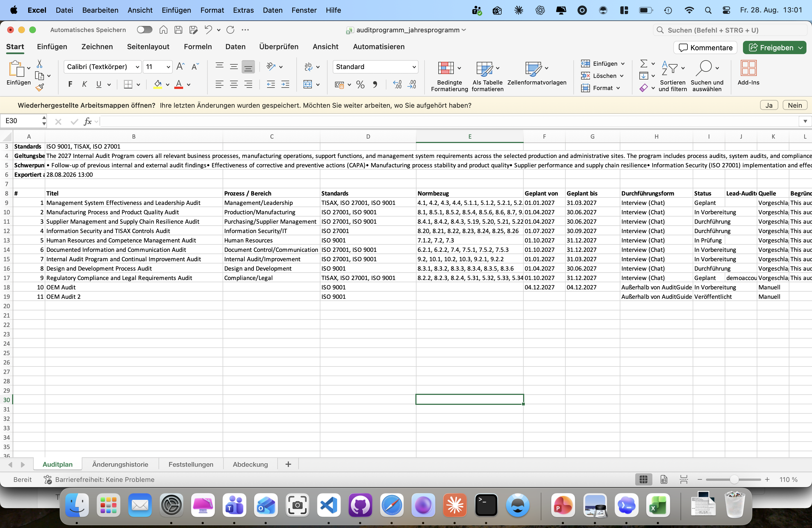Click the Safari icon in Dock
The width and height of the screenshot is (812, 528).
(x=392, y=505)
